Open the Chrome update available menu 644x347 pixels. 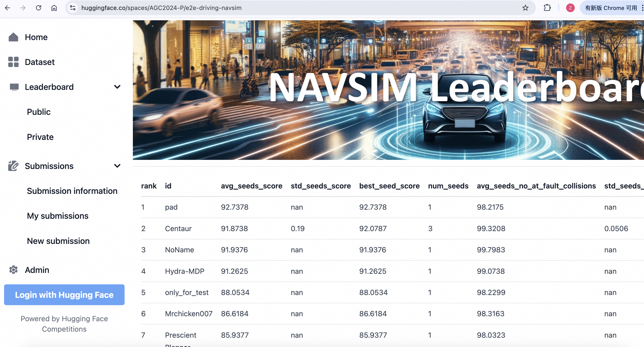(611, 8)
